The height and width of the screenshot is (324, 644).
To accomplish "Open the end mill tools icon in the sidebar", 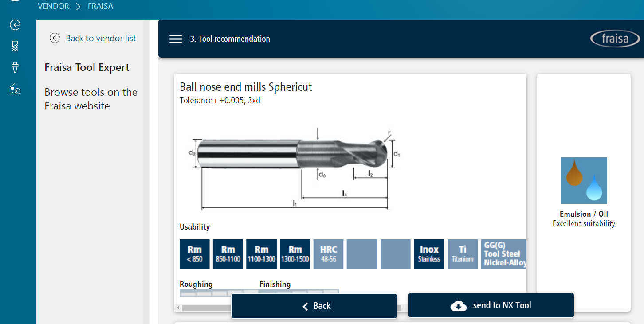I will [x=15, y=46].
